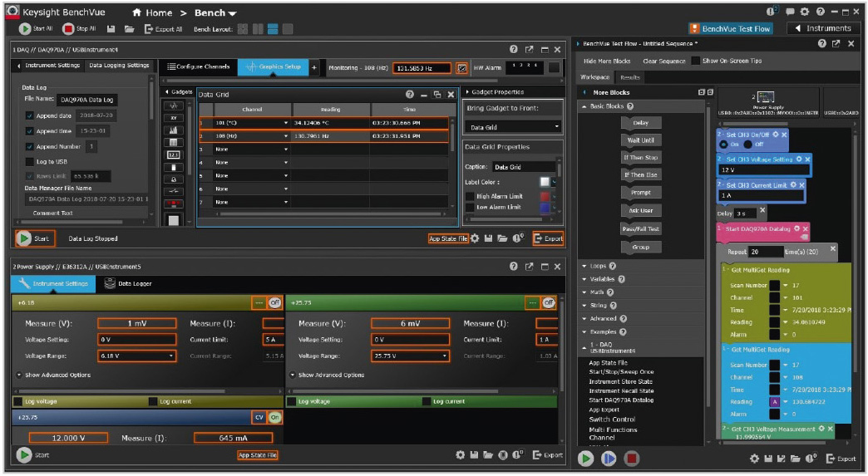Click the BenchVue Test Flow button
868x476 pixels.
(x=730, y=29)
